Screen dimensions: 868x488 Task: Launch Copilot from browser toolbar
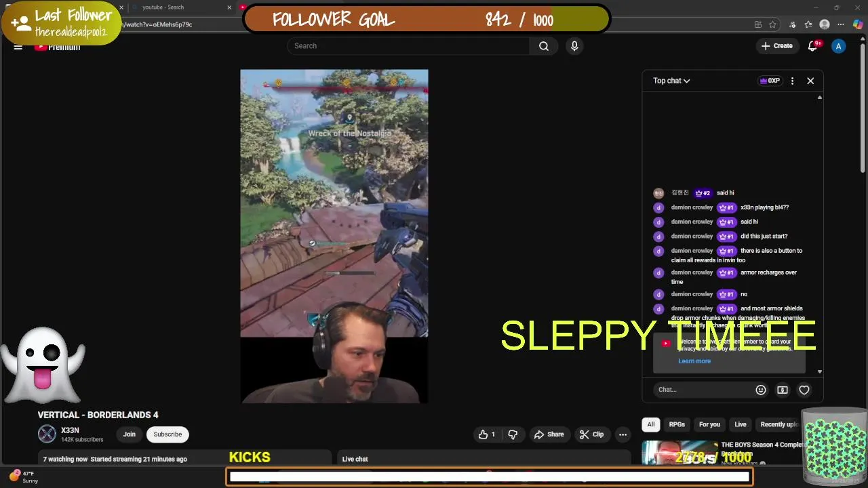tap(858, 24)
